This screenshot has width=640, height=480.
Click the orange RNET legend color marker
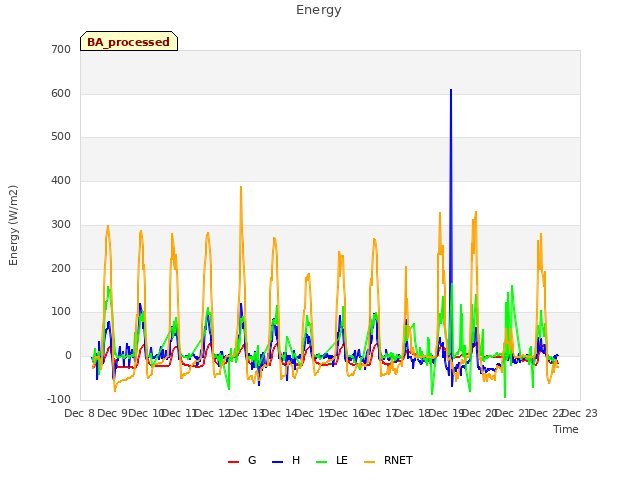click(x=369, y=462)
